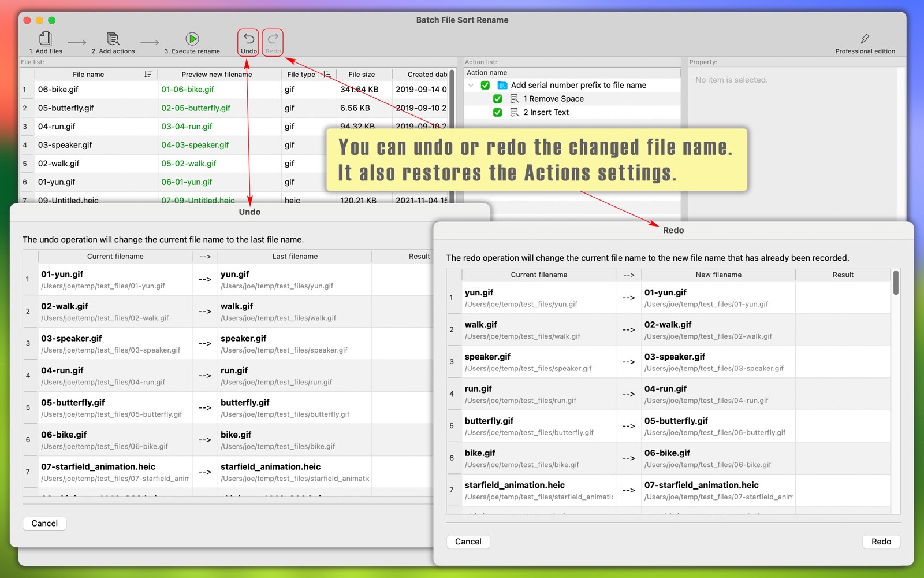
Task: Open the Add actions toolbar icon
Action: (113, 39)
